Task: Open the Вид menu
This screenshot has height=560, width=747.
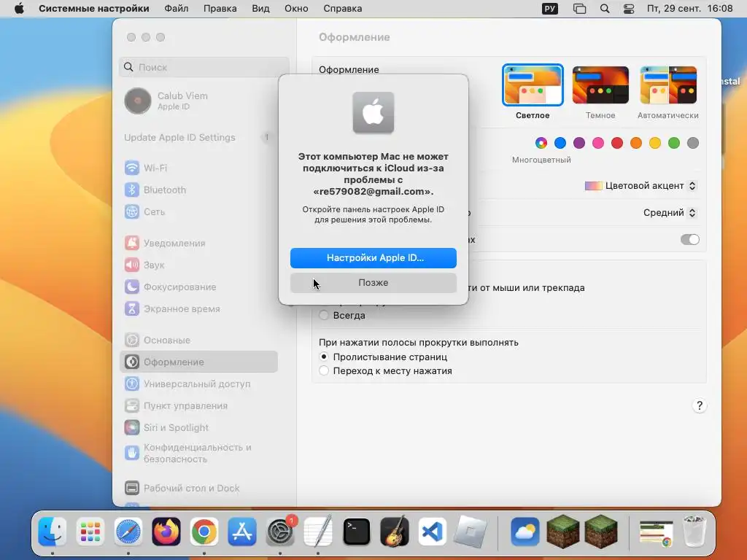Action: (x=260, y=9)
